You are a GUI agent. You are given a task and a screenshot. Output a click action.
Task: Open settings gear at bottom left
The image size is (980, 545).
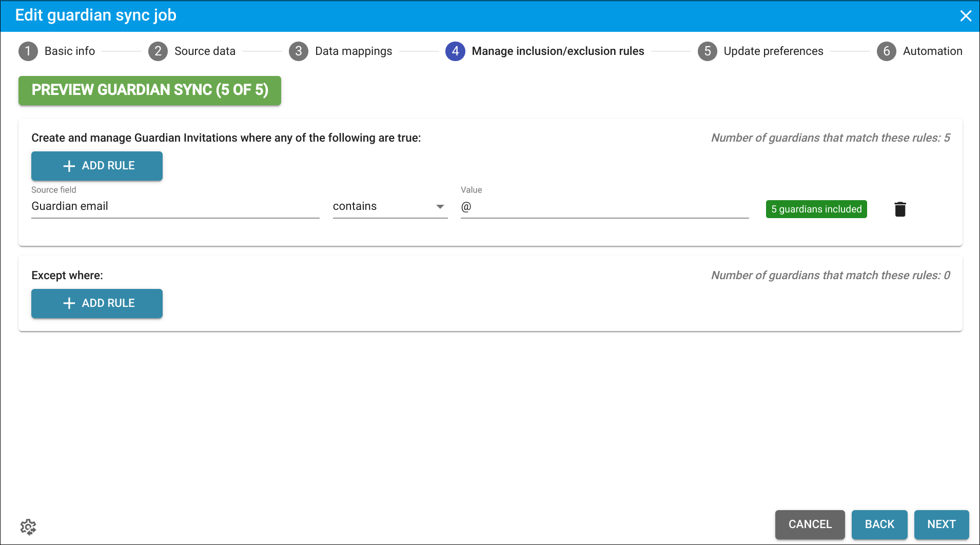tap(28, 527)
